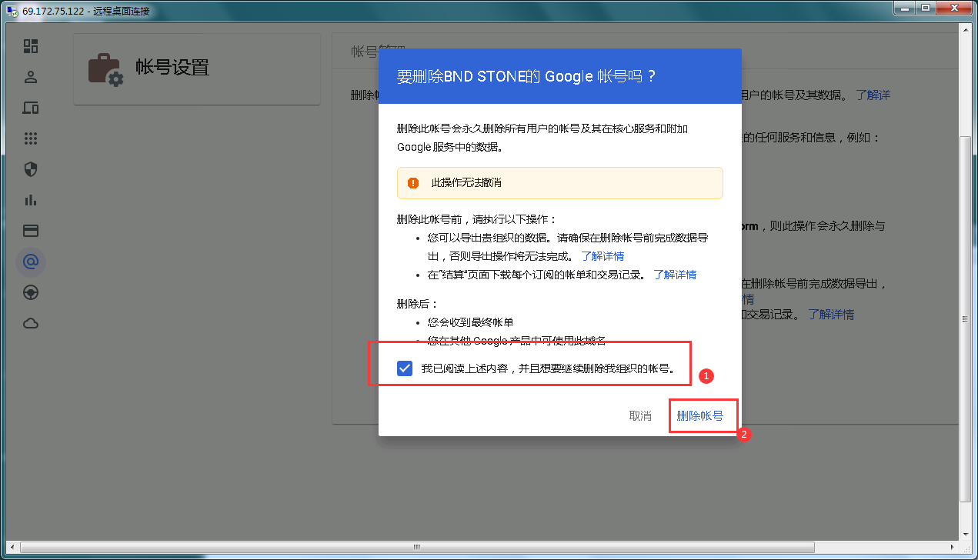
Task: Click the horizontal scrollbar thumb at bottom
Action: [416, 547]
